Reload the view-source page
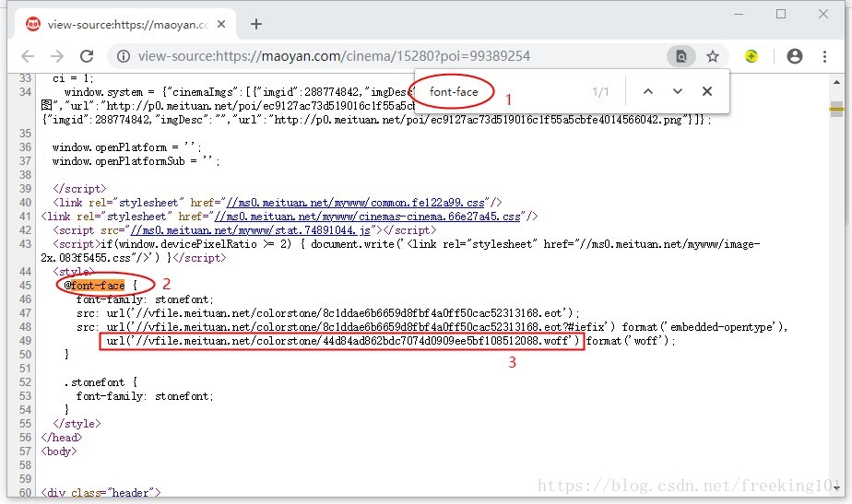 [x=87, y=56]
